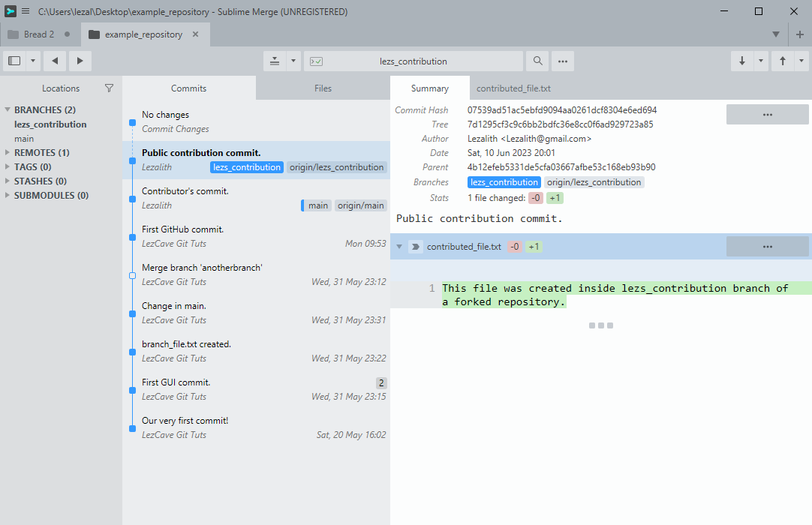Select the main branch in sidebar
Screen dimensions: 812x525
[24, 139]
